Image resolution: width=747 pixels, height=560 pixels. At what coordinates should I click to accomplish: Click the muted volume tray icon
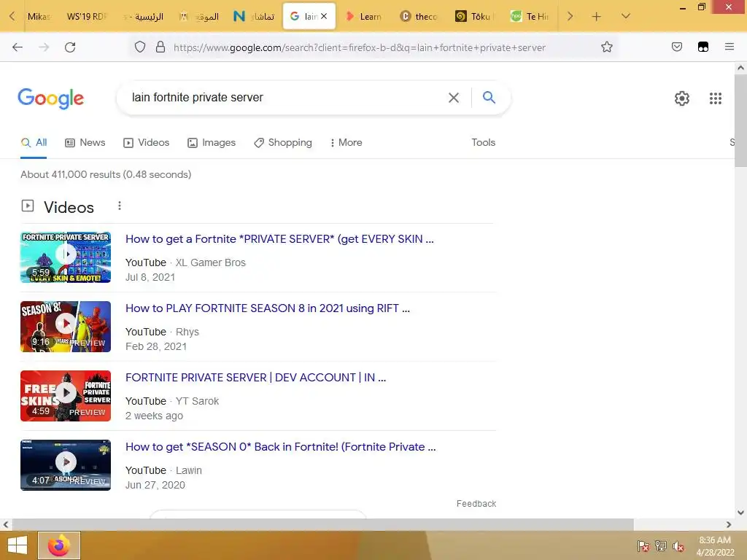click(x=678, y=545)
